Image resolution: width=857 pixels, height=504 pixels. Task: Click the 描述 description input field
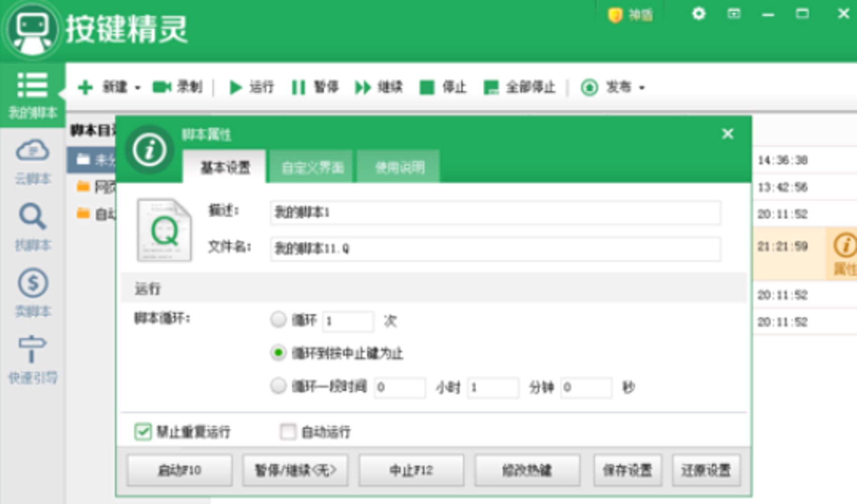(x=495, y=212)
